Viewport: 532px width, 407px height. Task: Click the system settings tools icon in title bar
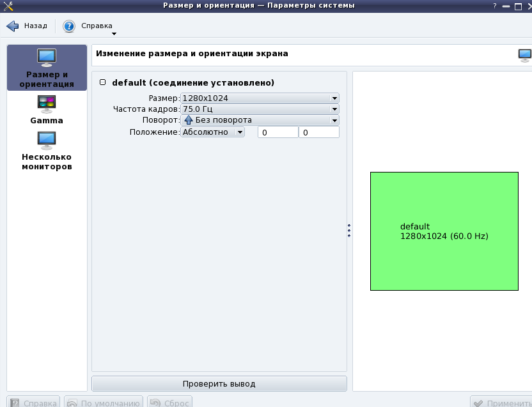tap(8, 6)
